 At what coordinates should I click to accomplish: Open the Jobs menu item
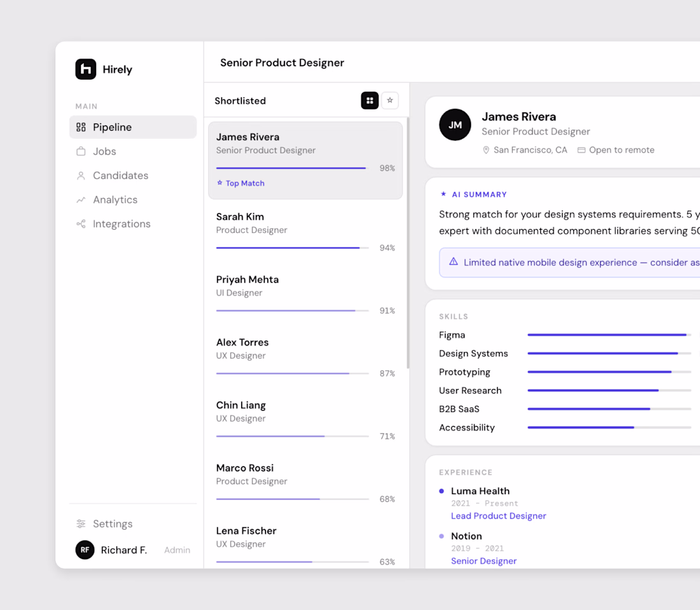pos(133,152)
